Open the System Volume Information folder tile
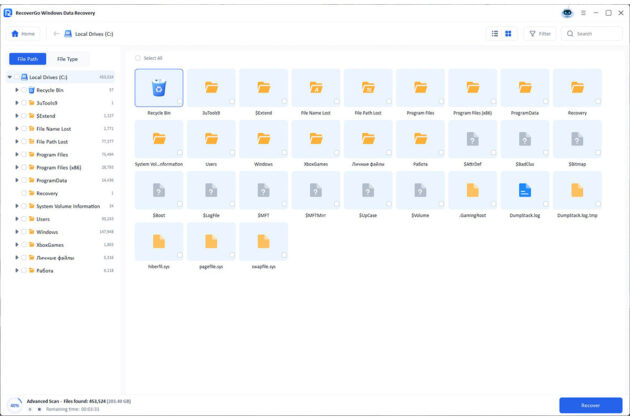Image resolution: width=630 pixels, height=420 pixels. click(159, 139)
